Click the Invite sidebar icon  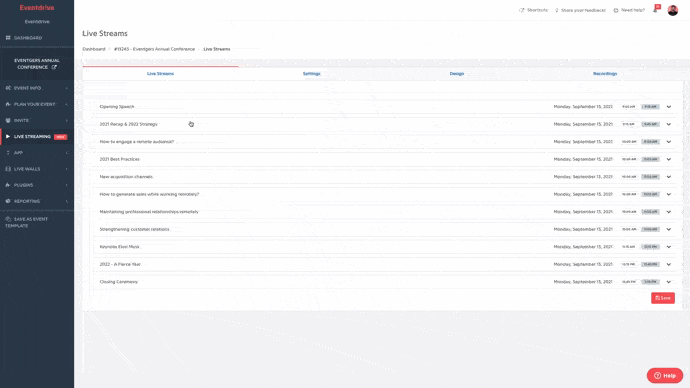(8, 120)
